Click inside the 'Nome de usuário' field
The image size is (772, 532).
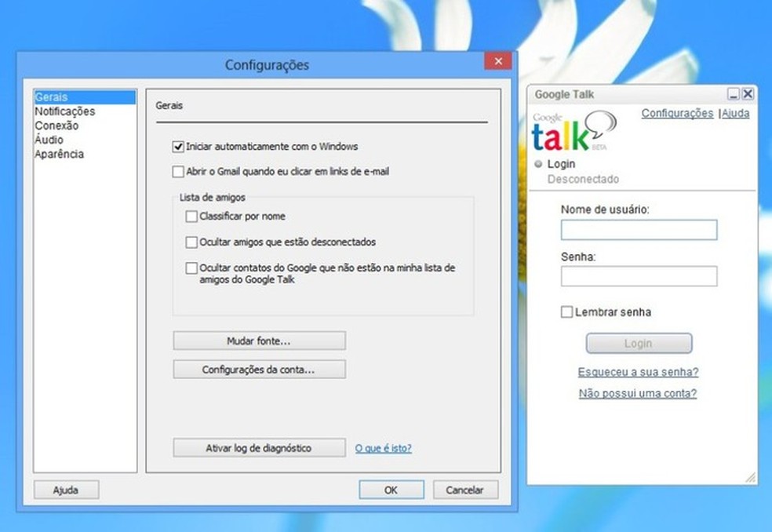point(638,229)
